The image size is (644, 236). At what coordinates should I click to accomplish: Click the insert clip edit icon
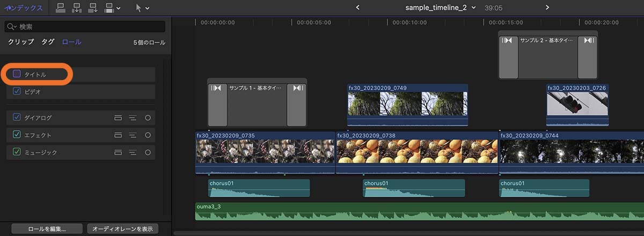(x=77, y=8)
